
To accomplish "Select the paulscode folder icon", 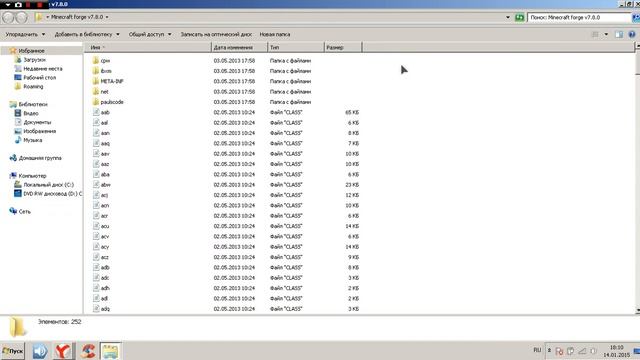I will tap(96, 102).
